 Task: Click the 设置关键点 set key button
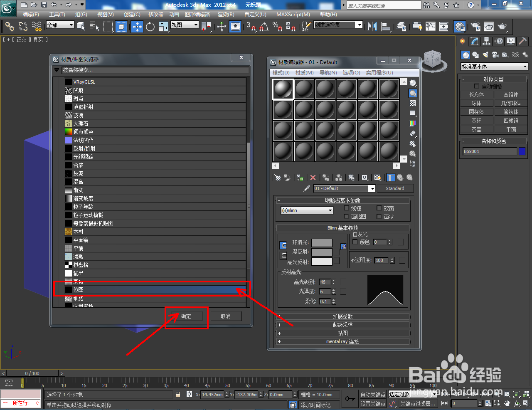pyautogui.click(x=373, y=404)
